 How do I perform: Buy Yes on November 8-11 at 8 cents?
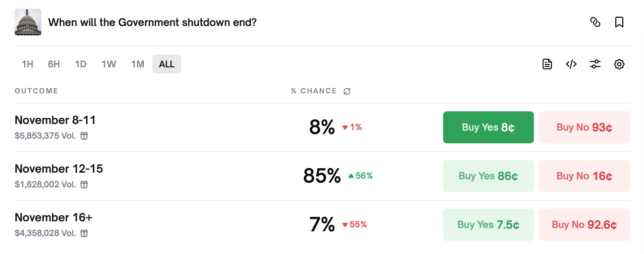point(488,127)
